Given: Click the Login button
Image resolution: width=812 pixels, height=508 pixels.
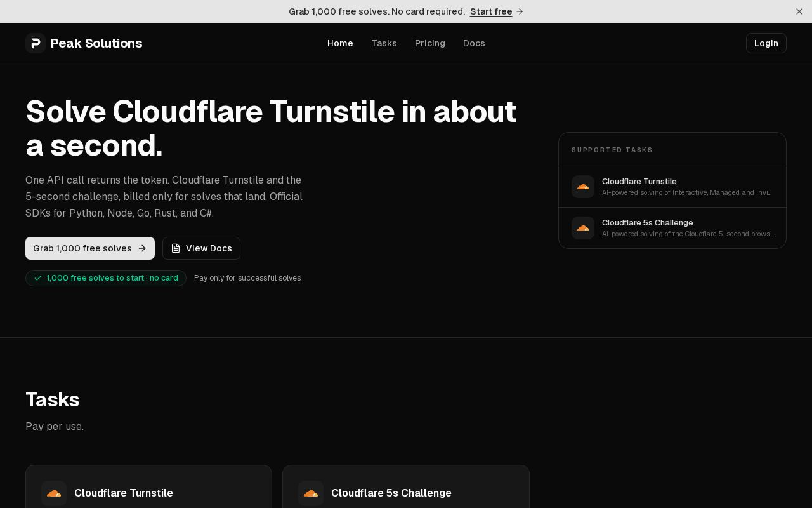Looking at the screenshot, I should (766, 43).
